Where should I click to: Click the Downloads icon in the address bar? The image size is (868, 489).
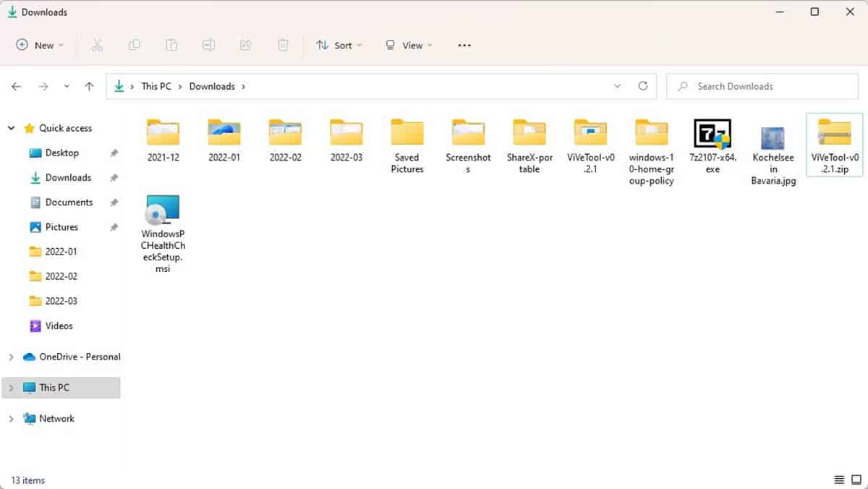tap(120, 86)
